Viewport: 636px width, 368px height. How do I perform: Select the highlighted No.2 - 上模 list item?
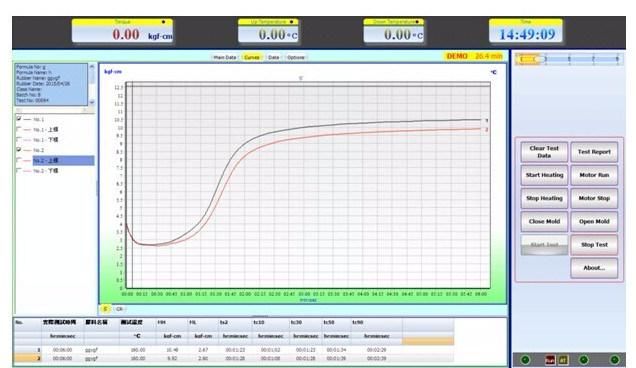pos(63,161)
